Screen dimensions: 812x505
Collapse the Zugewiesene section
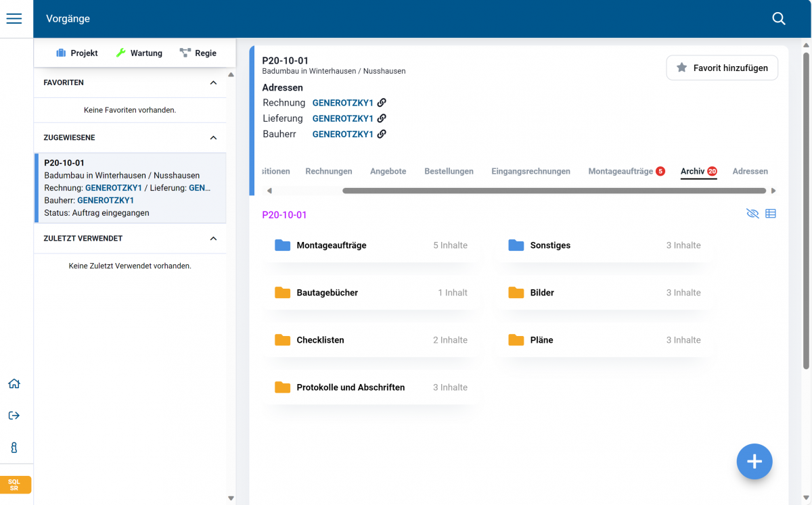213,138
